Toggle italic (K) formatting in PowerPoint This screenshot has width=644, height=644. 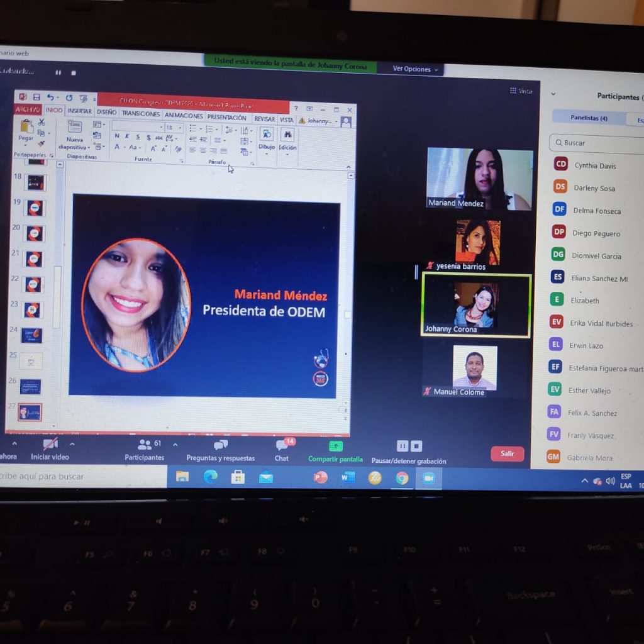(x=127, y=136)
